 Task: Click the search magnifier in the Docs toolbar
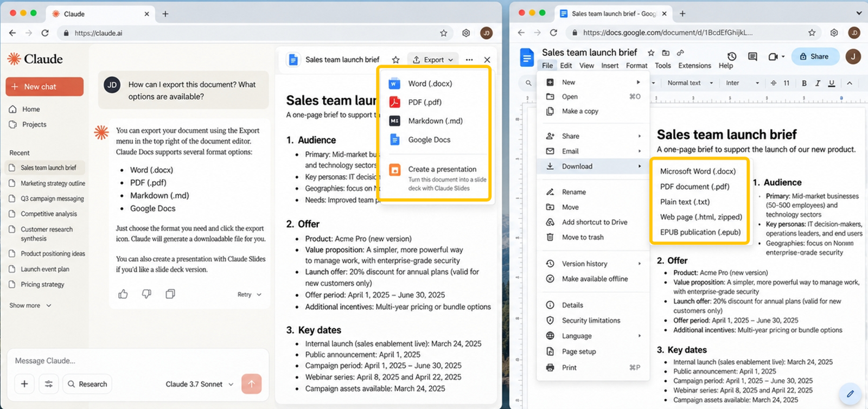(x=528, y=83)
